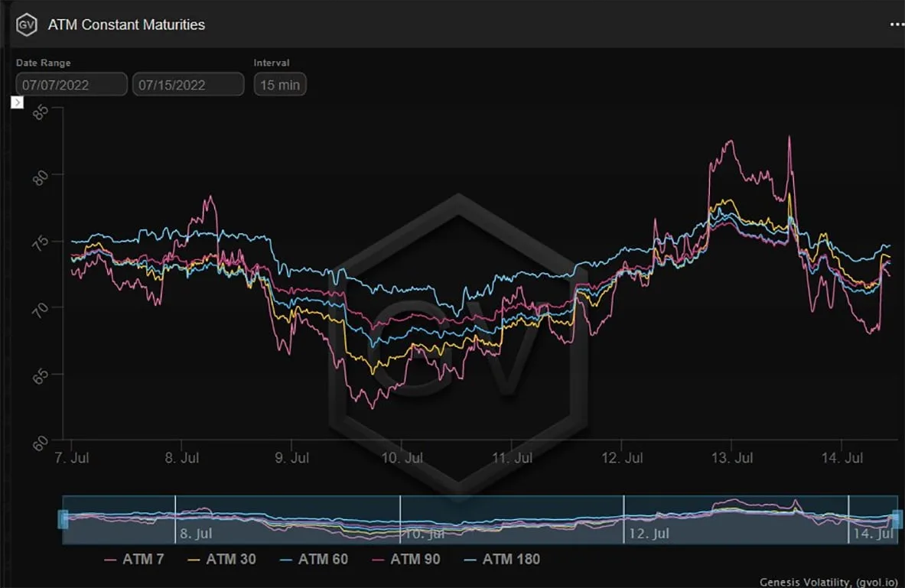Toggle the ATM 30 legend series

click(x=222, y=559)
